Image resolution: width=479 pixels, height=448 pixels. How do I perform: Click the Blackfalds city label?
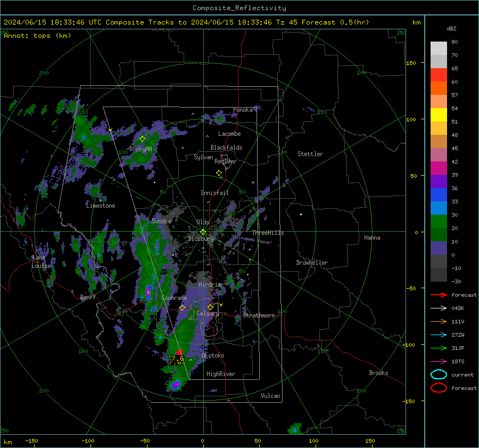tap(226, 148)
